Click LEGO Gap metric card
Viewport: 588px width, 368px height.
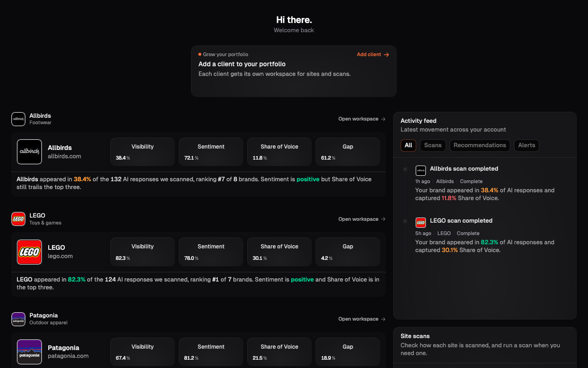coord(348,252)
